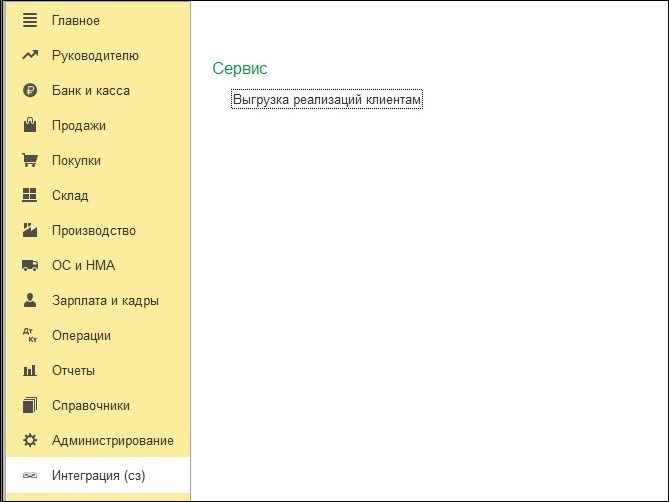This screenshot has width=669, height=502.
Task: Select the shopping bag icon for Продажи
Action: click(x=30, y=126)
